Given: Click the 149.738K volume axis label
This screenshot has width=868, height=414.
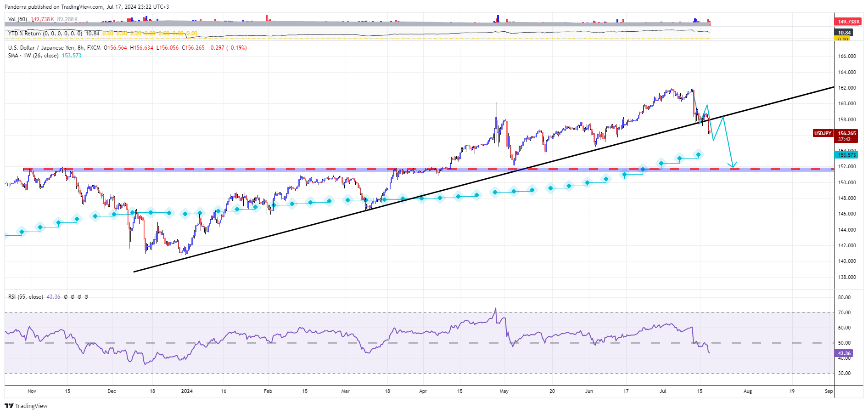Looking at the screenshot, I should tap(848, 22).
